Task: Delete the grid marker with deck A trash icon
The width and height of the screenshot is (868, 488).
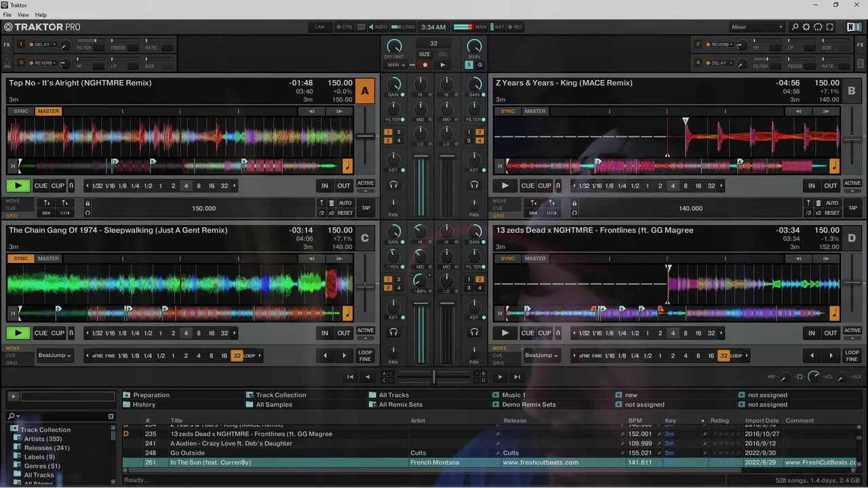Action: point(332,203)
